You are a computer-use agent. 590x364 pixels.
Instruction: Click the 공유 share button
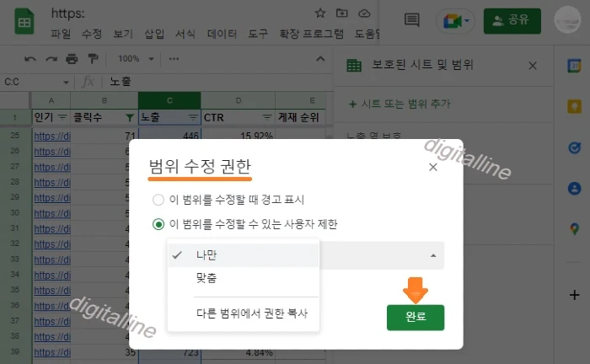512,21
